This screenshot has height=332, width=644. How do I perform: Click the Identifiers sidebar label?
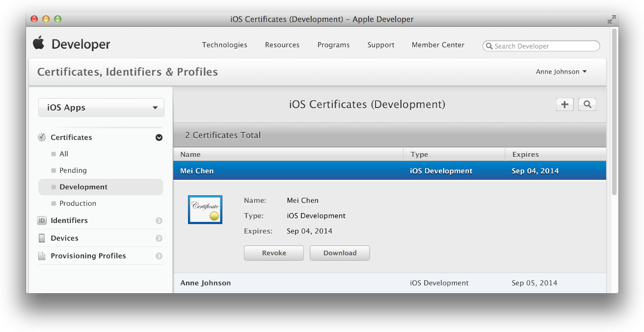[x=69, y=221]
